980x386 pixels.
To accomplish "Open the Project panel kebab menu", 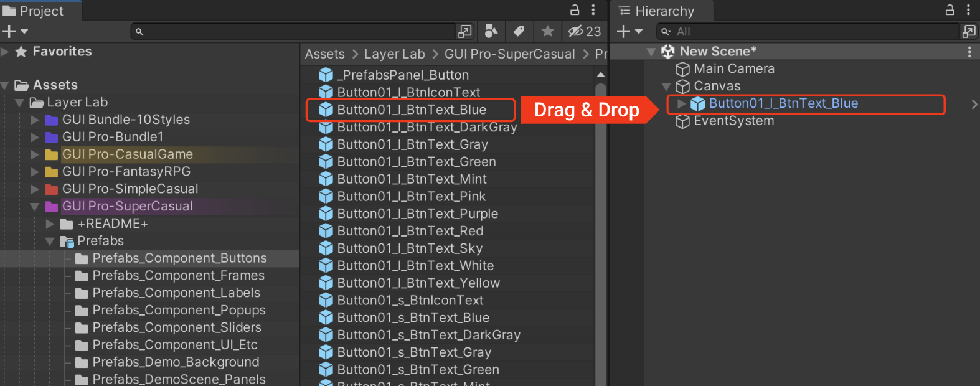I will 593,10.
